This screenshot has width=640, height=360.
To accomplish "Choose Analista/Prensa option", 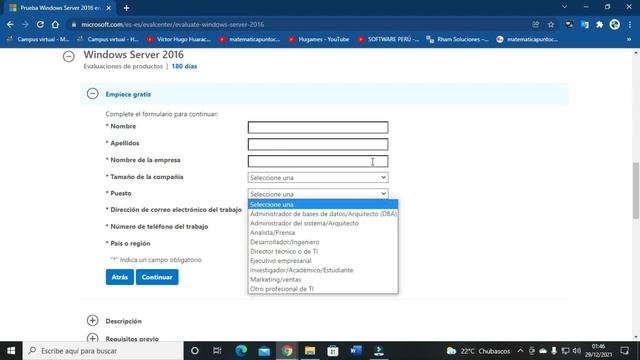I will (323, 233).
